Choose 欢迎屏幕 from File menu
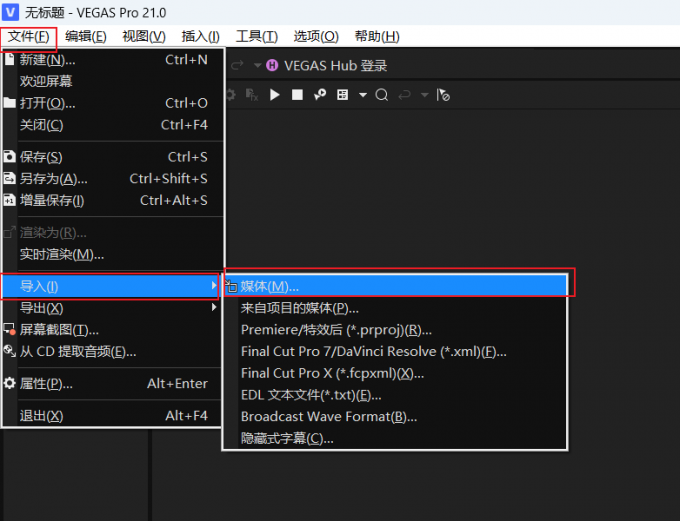This screenshot has width=680, height=521. tap(113, 81)
